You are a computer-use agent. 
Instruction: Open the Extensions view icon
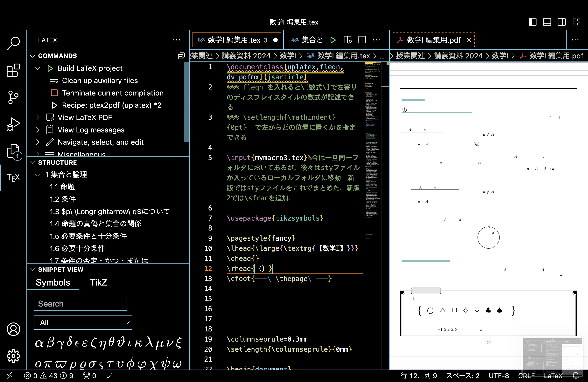point(13,70)
